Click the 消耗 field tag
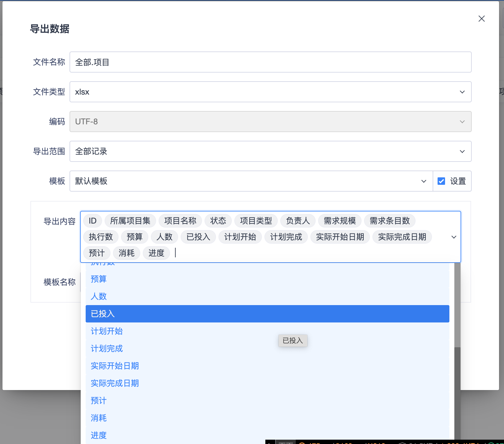Screen dimensions: 504x444 126,253
